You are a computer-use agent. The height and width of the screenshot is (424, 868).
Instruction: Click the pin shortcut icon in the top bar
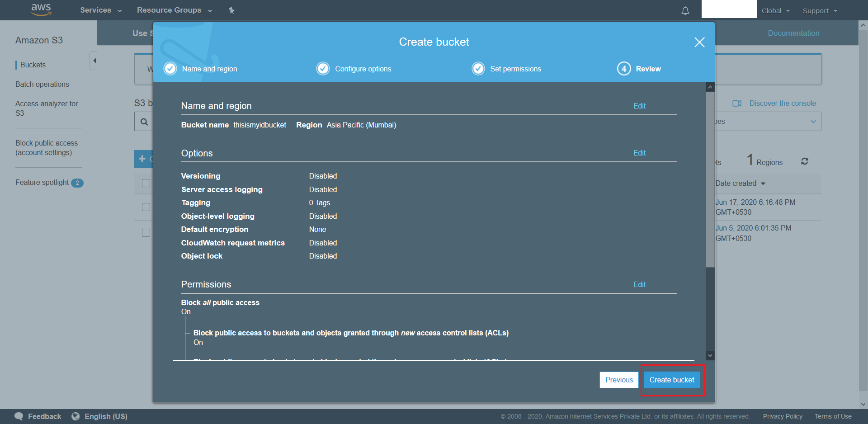pos(231,10)
